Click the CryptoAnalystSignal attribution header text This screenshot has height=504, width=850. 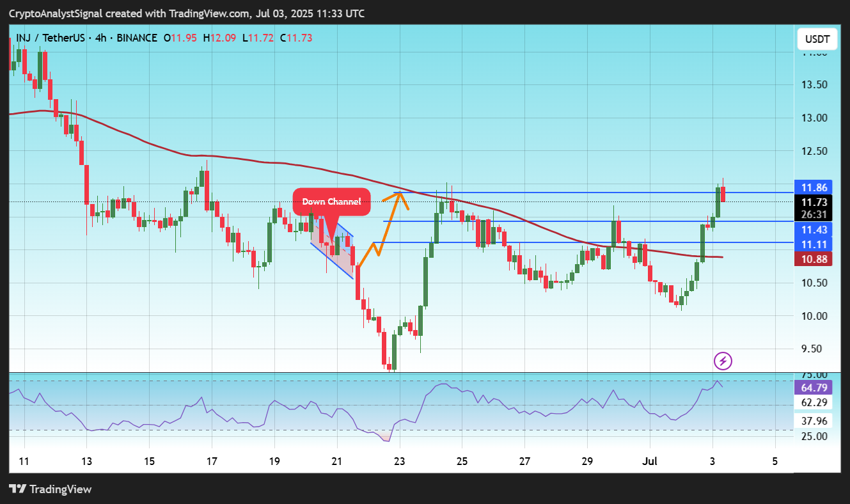(x=188, y=13)
